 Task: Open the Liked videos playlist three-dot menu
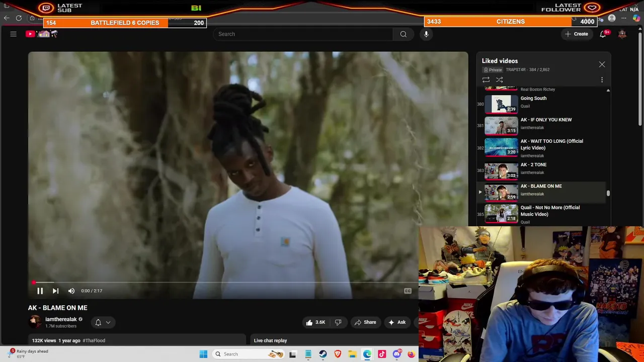(602, 79)
